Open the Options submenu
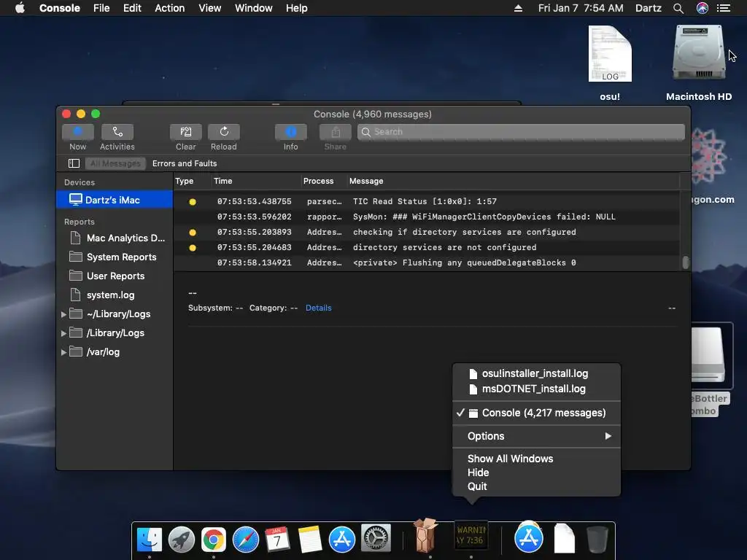Image resolution: width=747 pixels, height=560 pixels. pyautogui.click(x=536, y=436)
